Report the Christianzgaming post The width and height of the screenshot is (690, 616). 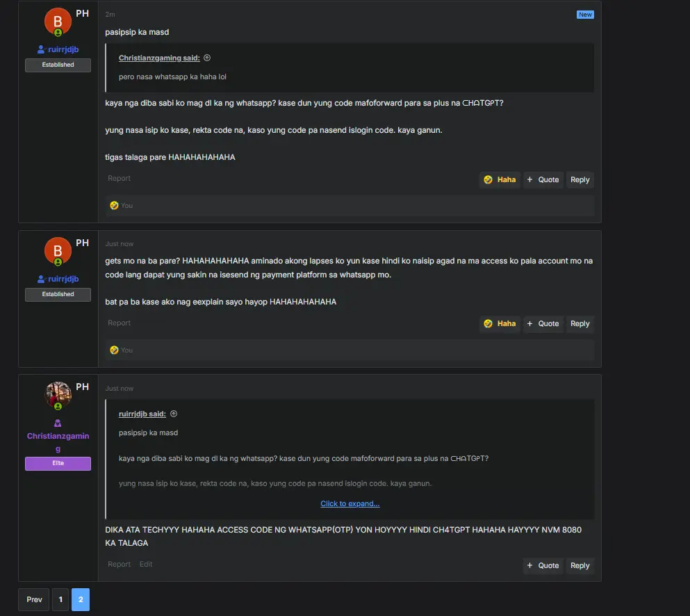[119, 564]
